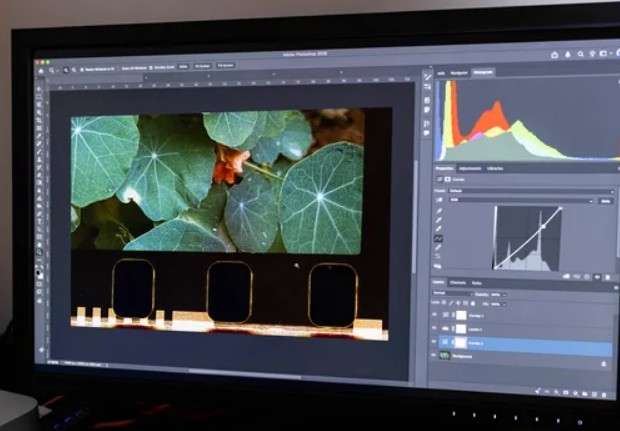The width and height of the screenshot is (620, 431).
Task: Click the Fill Screen button
Action: point(225,65)
